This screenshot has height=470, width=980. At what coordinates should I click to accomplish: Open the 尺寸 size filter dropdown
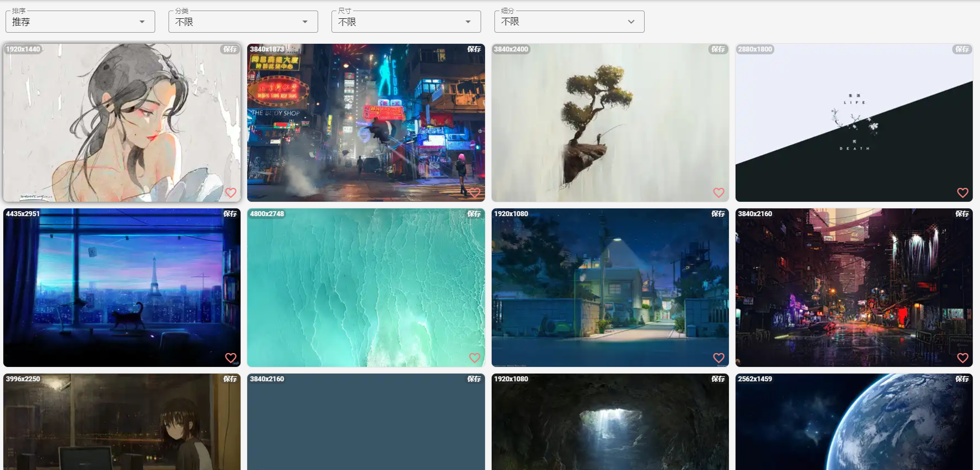[x=406, y=22]
